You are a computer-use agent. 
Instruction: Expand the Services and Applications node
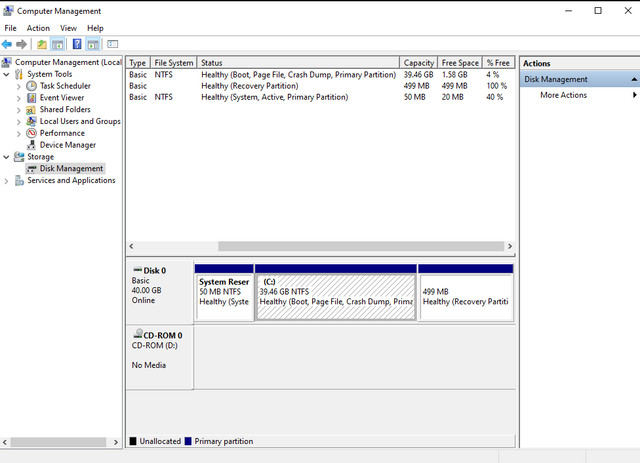pyautogui.click(x=6, y=181)
